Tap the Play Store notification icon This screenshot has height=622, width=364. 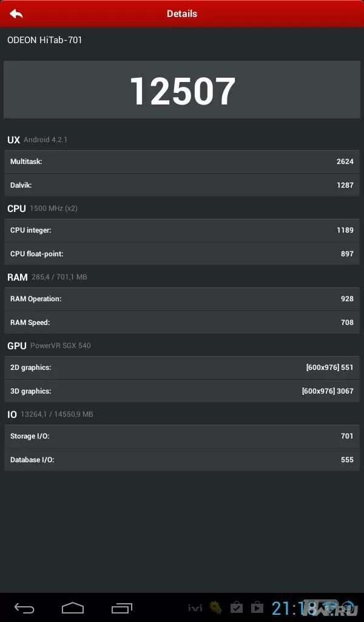pos(257,607)
